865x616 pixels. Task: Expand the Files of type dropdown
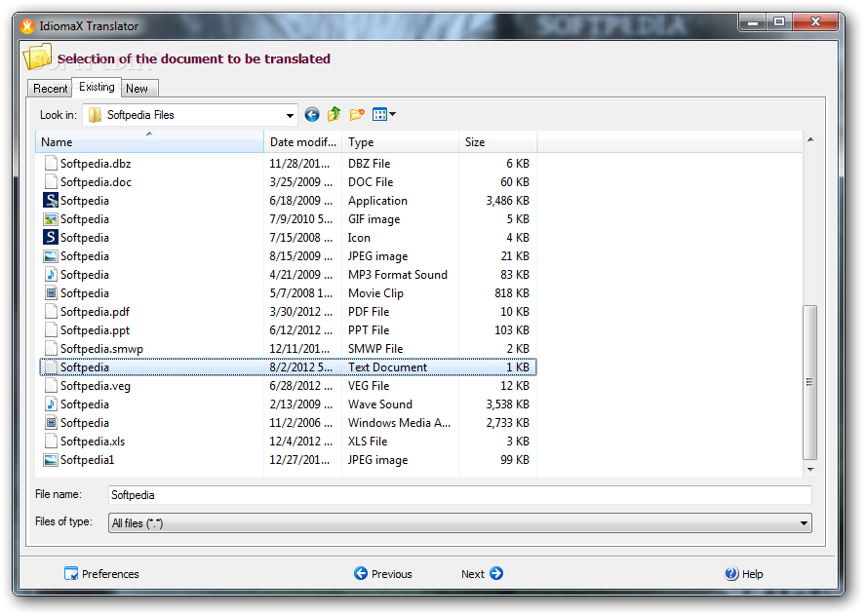(x=805, y=522)
